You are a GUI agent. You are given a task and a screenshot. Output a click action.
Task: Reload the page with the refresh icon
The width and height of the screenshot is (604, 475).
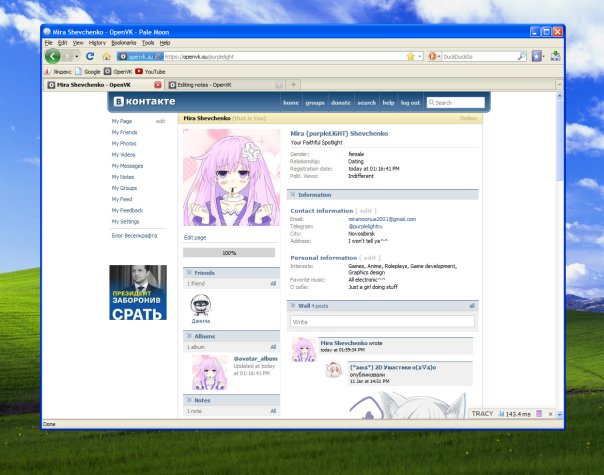click(x=90, y=57)
